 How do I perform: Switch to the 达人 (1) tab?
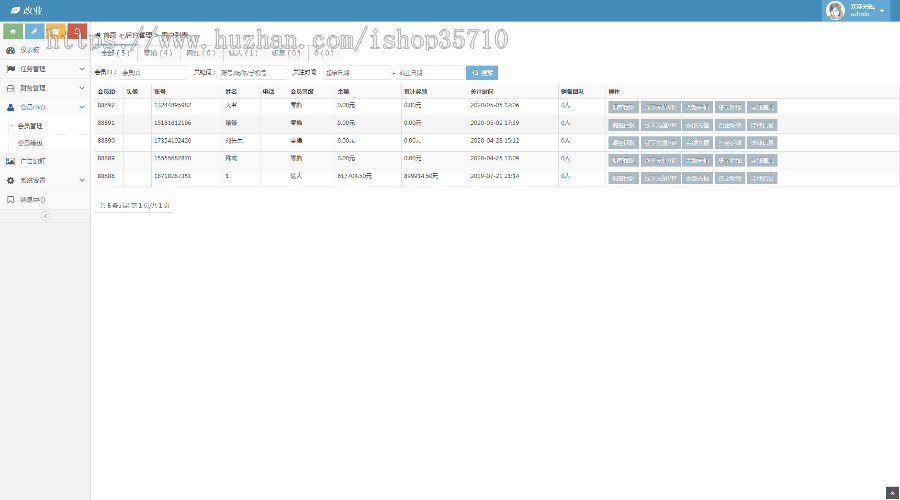(x=243, y=53)
